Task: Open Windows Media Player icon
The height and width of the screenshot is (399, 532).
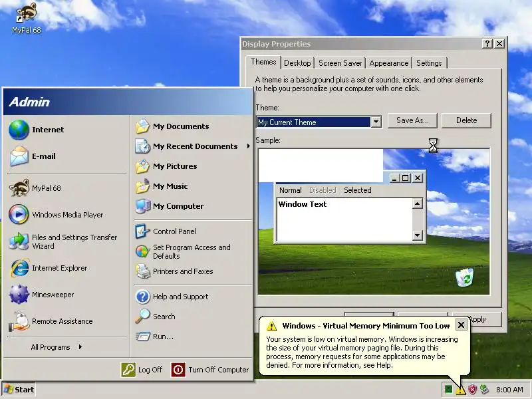Action: tap(19, 214)
